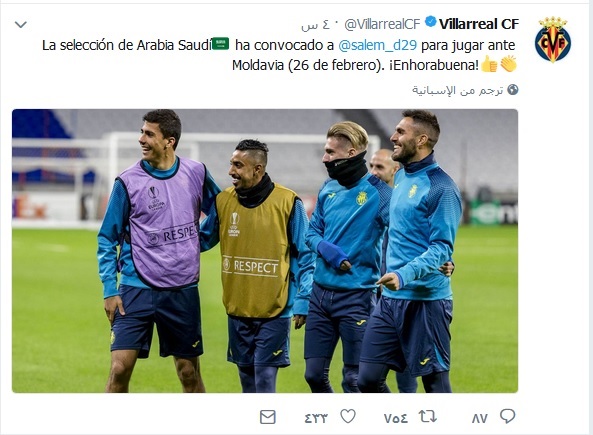
Task: Click the Saudi Arabia flag emoji
Action: pyautogui.click(x=220, y=44)
